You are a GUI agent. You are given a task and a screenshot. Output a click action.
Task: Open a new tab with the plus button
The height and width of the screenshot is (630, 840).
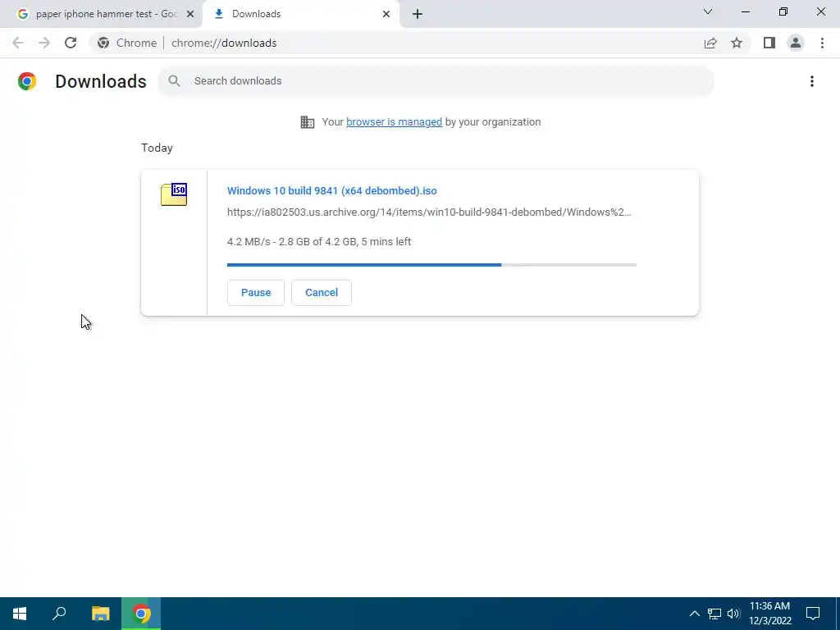(x=418, y=14)
